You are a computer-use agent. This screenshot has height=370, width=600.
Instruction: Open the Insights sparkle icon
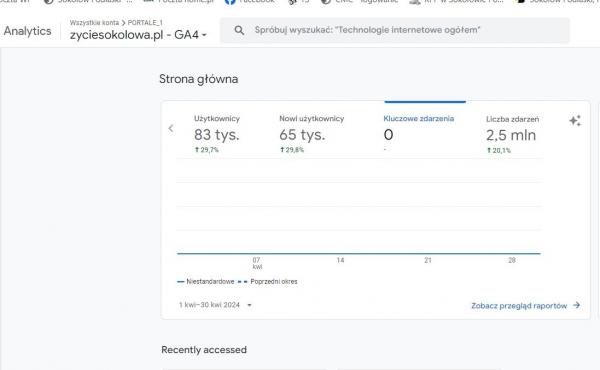tap(575, 121)
